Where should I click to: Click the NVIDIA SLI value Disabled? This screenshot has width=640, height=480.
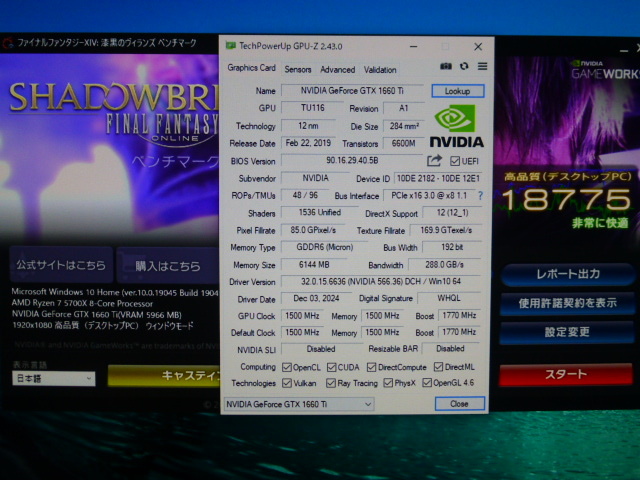pyautogui.click(x=321, y=349)
